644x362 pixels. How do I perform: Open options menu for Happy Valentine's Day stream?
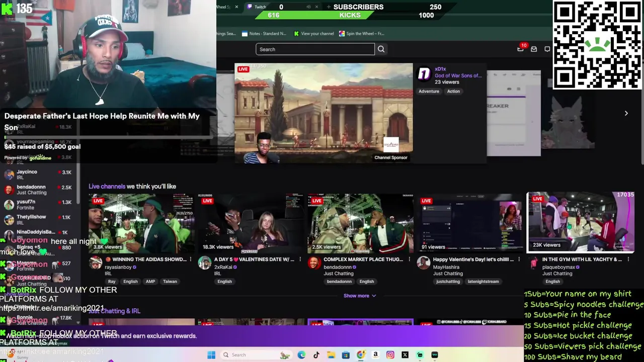tap(519, 259)
